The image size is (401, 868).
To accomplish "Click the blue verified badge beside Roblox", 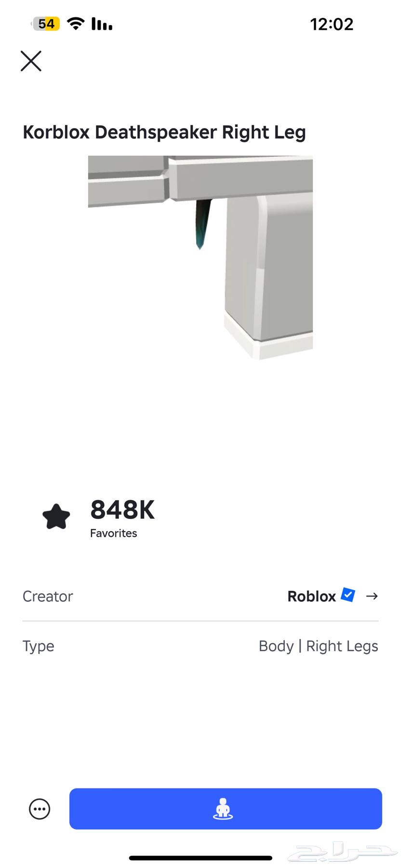I will click(348, 595).
